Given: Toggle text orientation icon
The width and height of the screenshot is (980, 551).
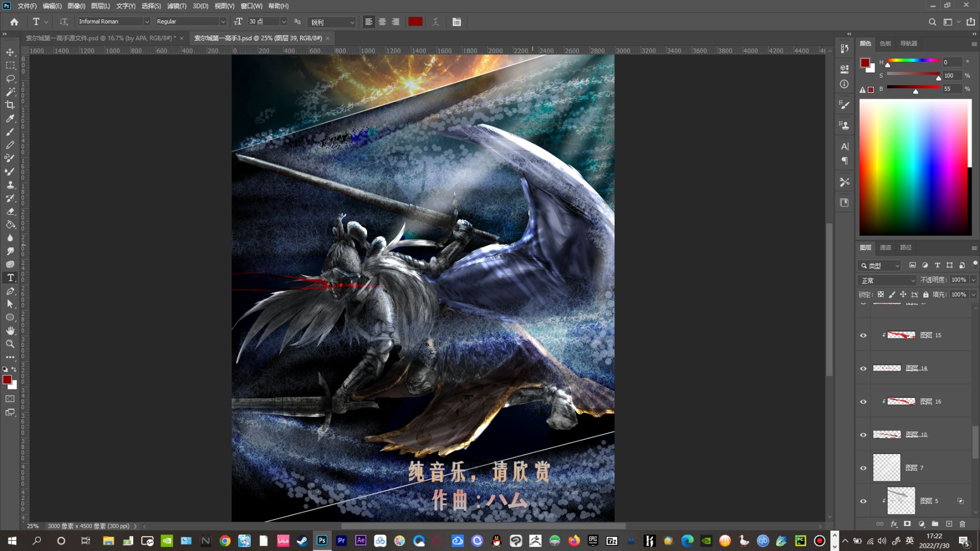Looking at the screenshot, I should 64,22.
